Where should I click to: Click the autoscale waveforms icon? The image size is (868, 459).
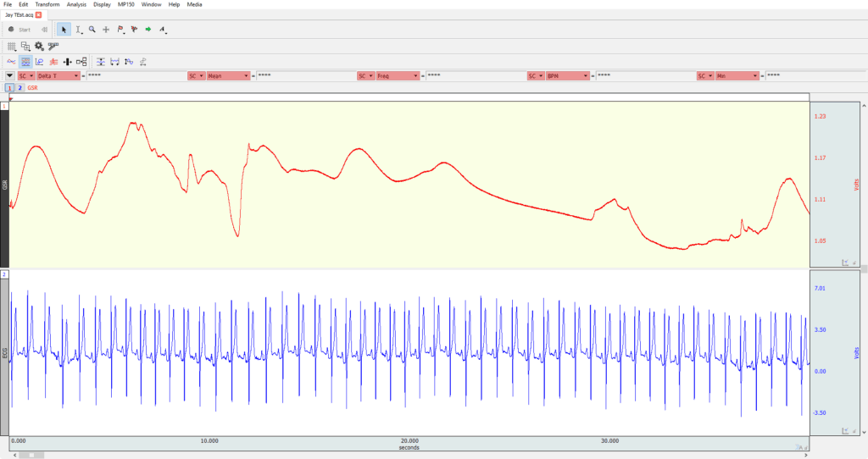tap(101, 62)
